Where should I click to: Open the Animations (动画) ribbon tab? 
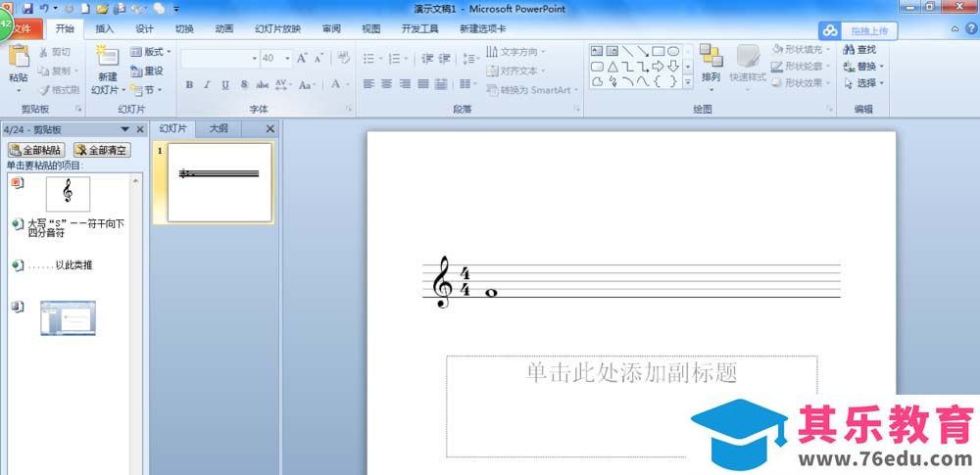point(224,28)
